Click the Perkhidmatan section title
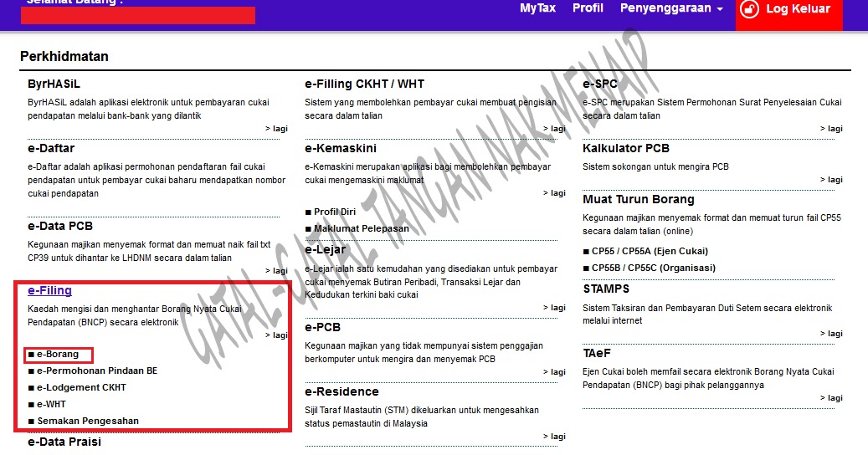 [64, 56]
